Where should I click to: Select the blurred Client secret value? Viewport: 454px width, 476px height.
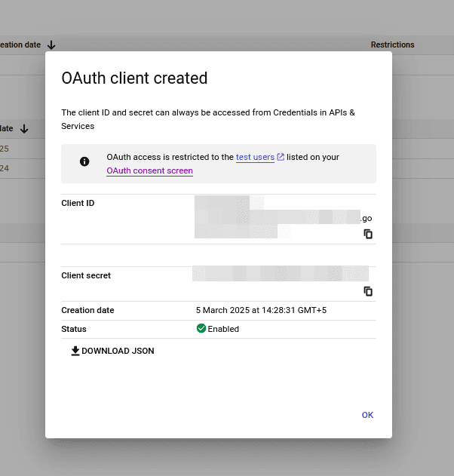(280, 273)
